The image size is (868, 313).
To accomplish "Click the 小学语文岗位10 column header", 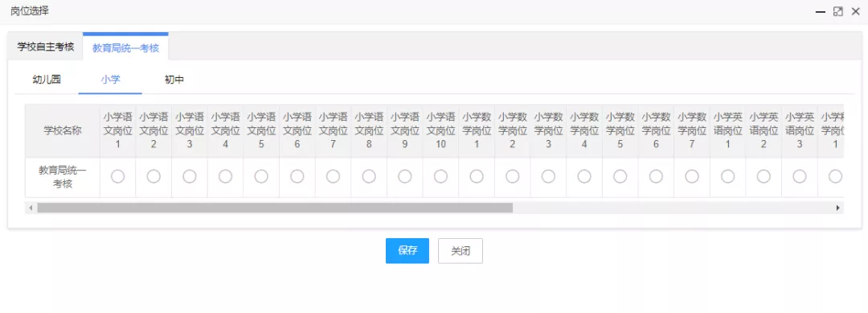I will tap(440, 130).
